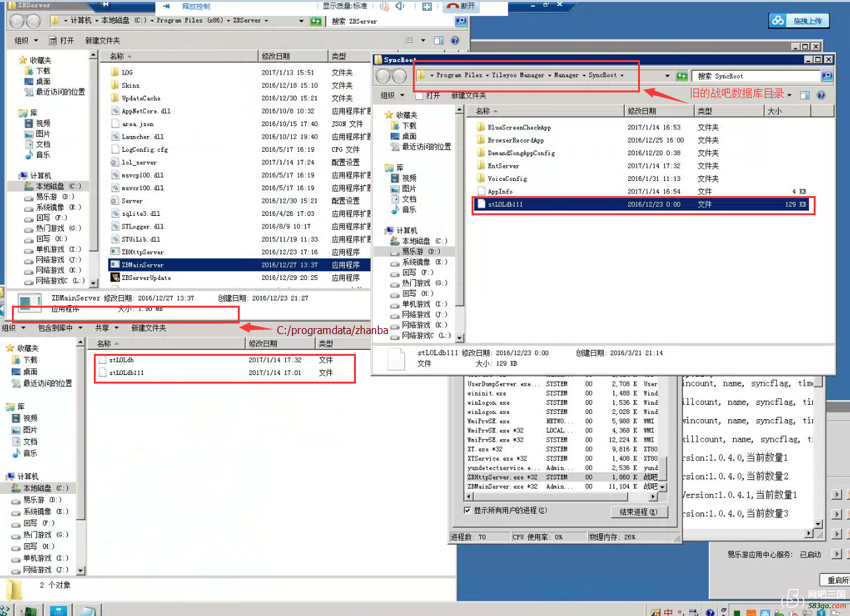Click the refresh icon in ZBServer address bar
This screenshot has width=850, height=616.
316,20
